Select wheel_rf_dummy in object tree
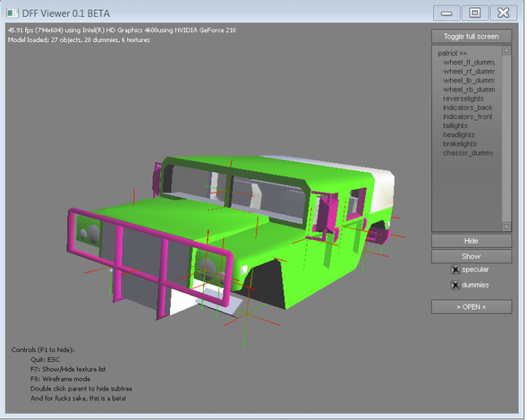The image size is (527, 420). [469, 71]
